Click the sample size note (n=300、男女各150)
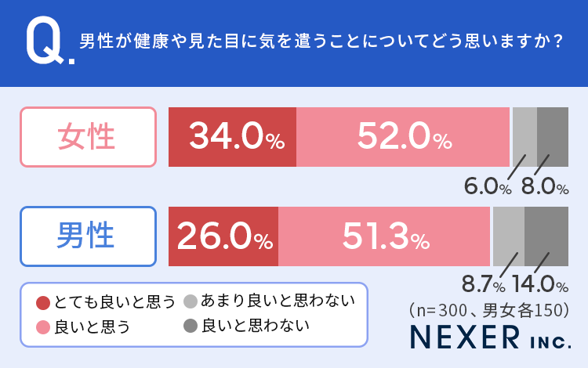Screen dimensions: 588x368 (x=488, y=309)
